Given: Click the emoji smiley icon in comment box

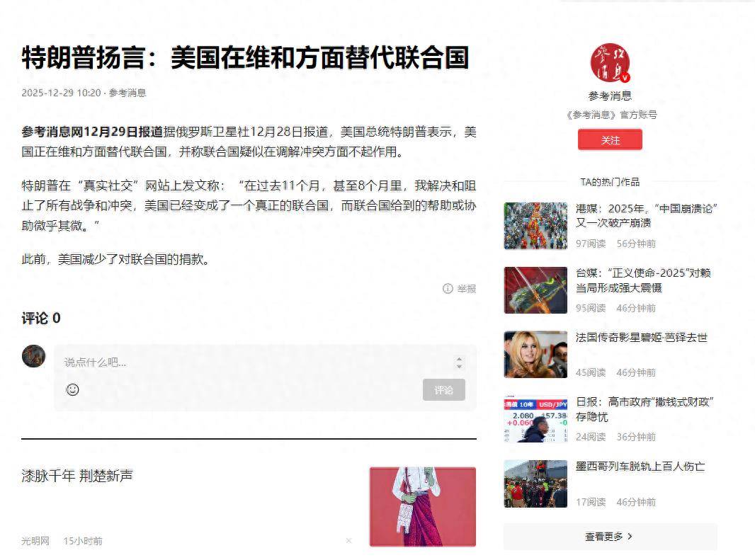Looking at the screenshot, I should point(72,389).
